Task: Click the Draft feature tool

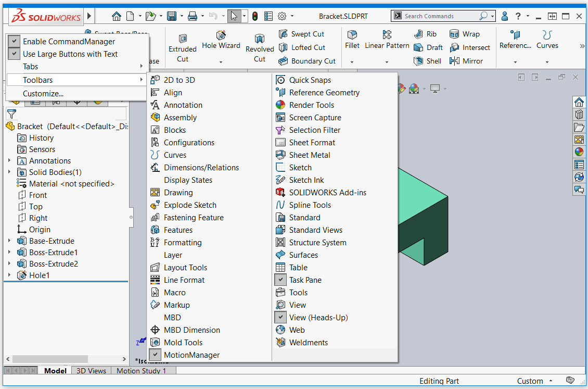Action: 428,47
